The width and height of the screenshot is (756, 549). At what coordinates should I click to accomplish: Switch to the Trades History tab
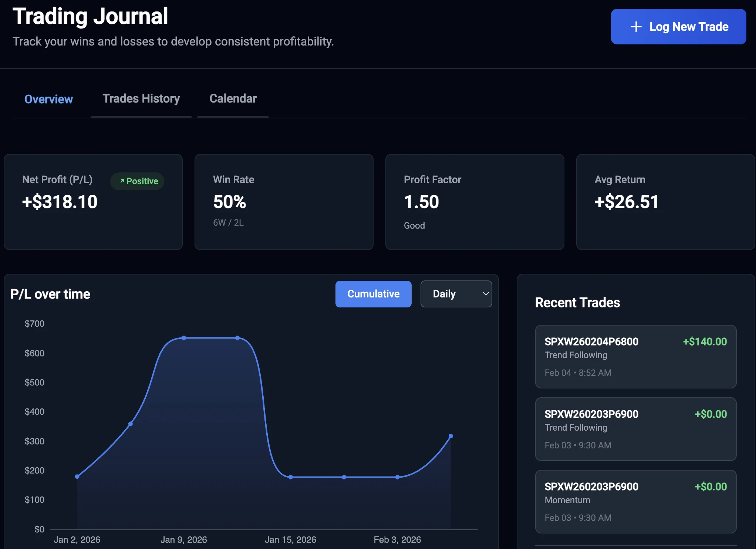141,99
